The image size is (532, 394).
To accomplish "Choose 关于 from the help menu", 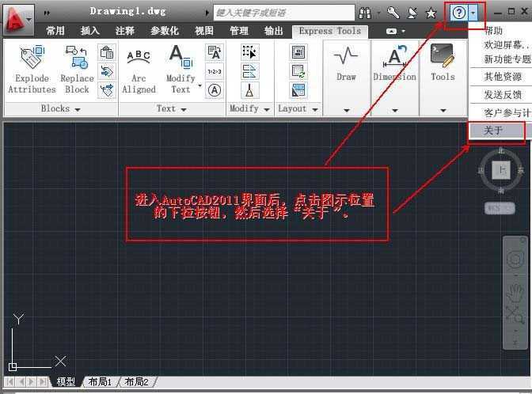I will pyautogui.click(x=496, y=131).
